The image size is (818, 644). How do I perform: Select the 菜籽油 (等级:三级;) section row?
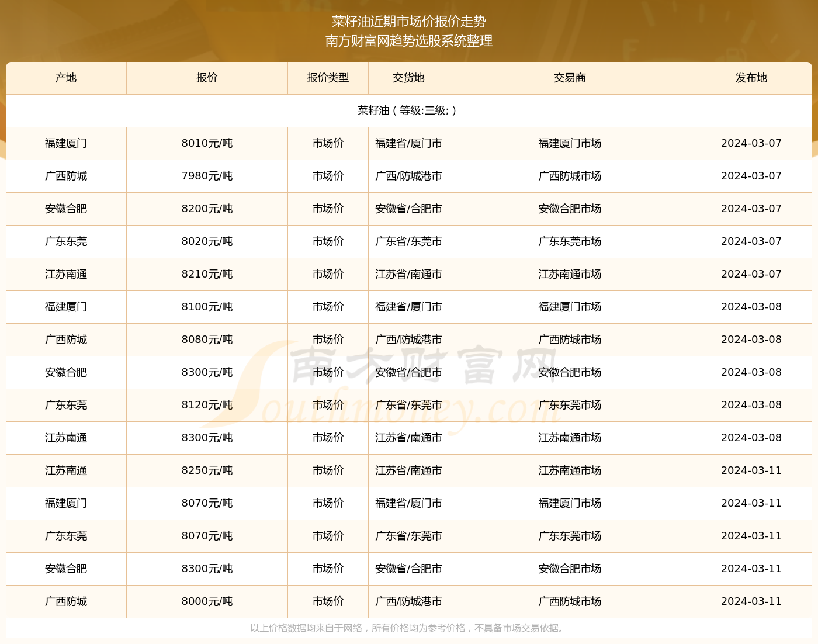point(409,110)
